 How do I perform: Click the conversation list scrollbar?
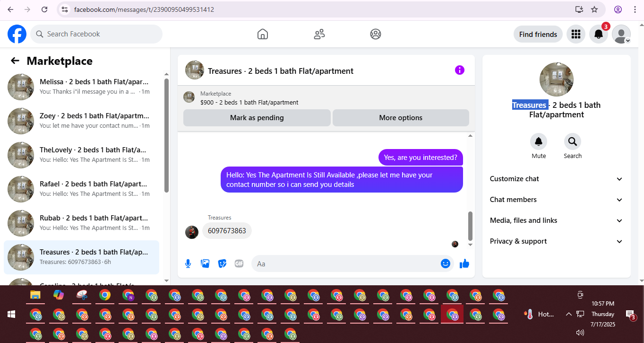coord(166,135)
